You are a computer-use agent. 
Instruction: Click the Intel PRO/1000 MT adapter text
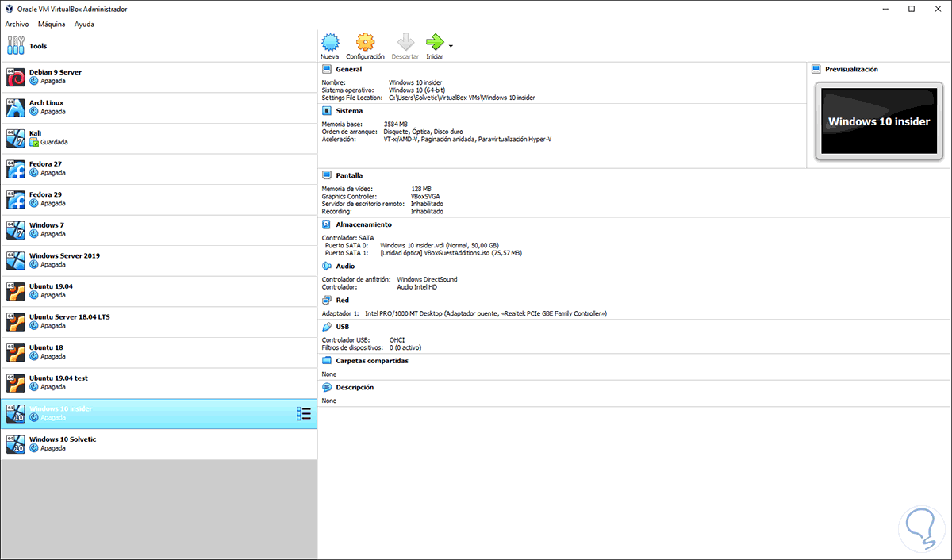click(485, 313)
